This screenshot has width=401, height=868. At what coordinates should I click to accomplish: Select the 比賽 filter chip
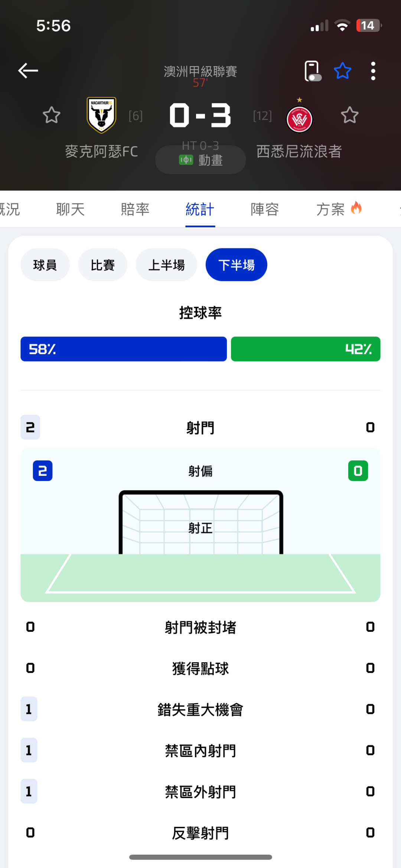pyautogui.click(x=103, y=265)
